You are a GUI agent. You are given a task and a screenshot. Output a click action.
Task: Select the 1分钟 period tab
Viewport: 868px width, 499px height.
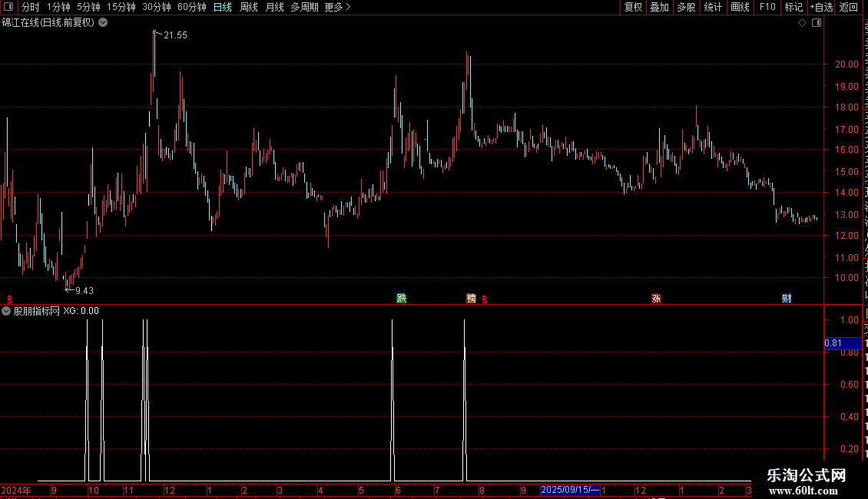tap(58, 7)
